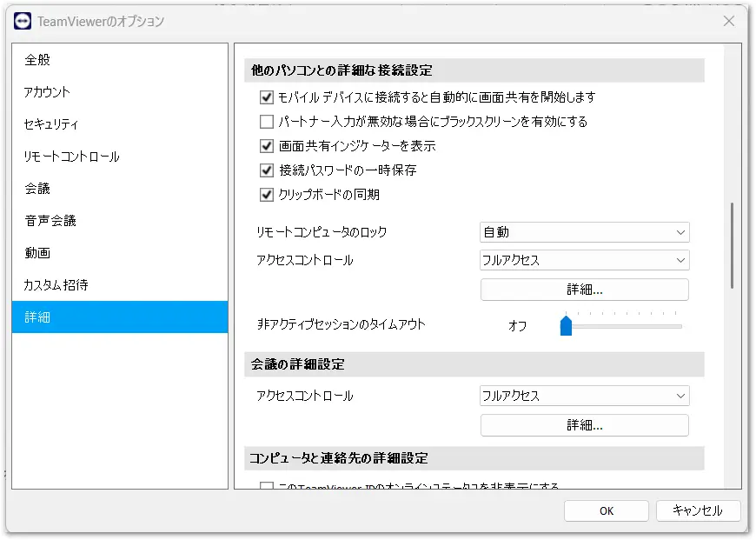Click the TeamViewer logo icon in title bar
The image size is (756, 540).
pyautogui.click(x=23, y=21)
